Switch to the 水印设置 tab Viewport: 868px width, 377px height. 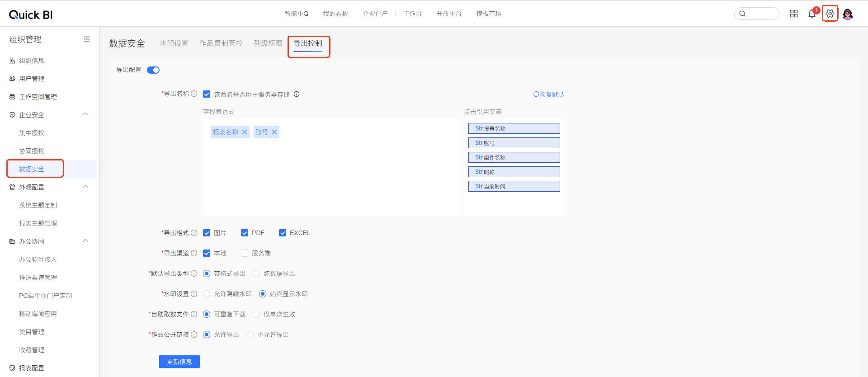[x=174, y=43]
